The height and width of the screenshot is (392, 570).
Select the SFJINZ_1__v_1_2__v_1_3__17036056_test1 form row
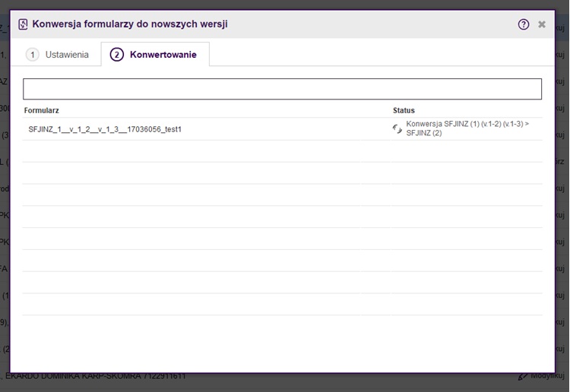click(105, 129)
